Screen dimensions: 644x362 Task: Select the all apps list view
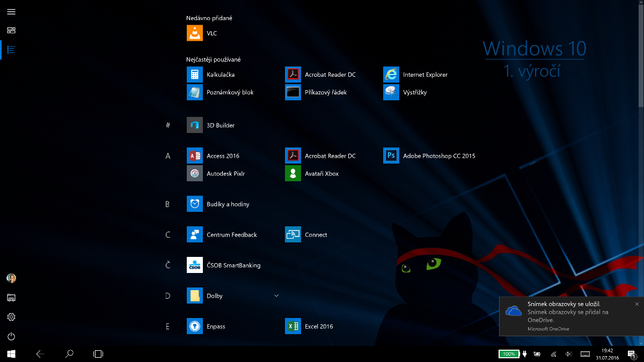[11, 50]
